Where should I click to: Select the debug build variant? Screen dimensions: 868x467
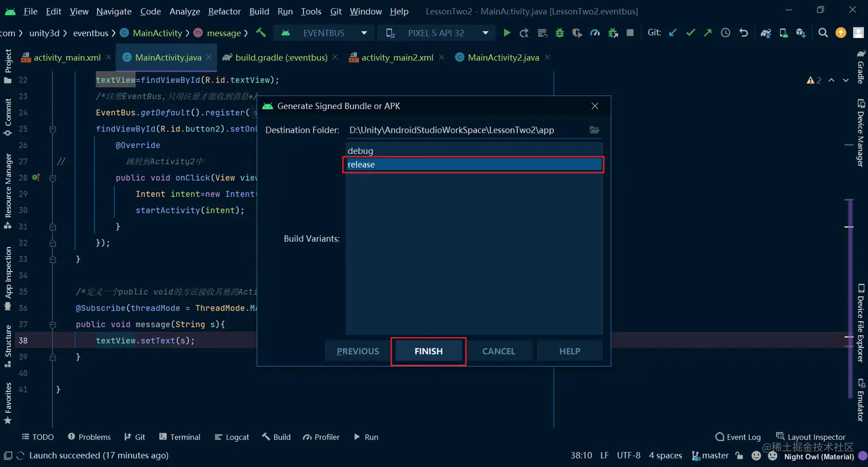pos(474,150)
